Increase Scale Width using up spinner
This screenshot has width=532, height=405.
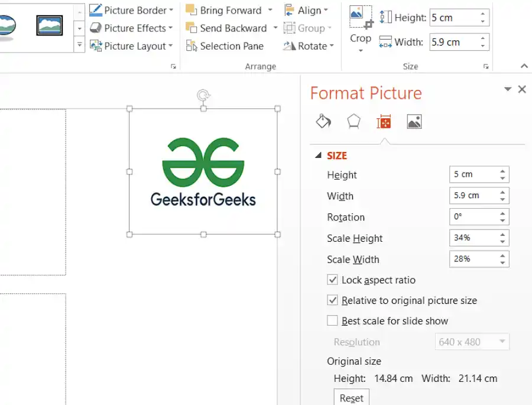(502, 255)
